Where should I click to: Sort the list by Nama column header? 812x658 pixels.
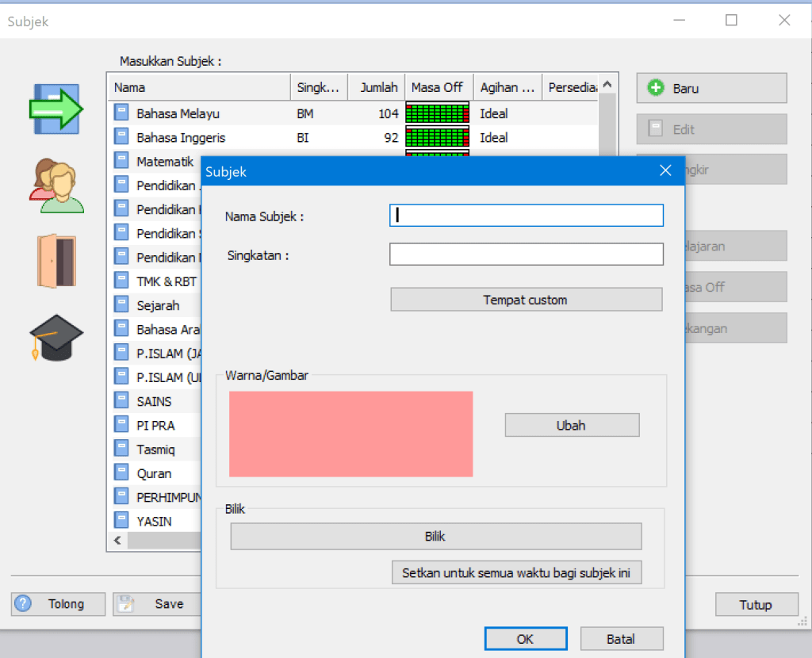pos(198,87)
